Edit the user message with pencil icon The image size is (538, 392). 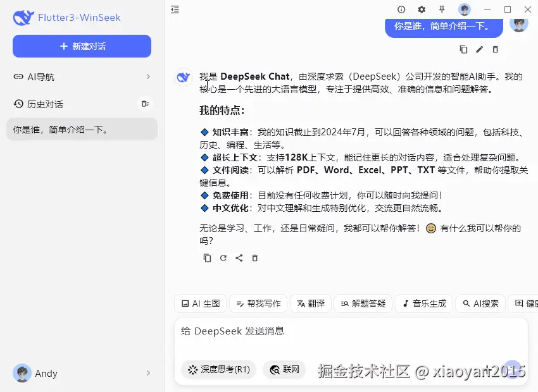coord(479,49)
